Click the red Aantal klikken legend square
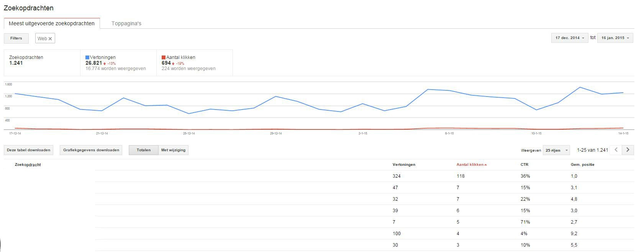 tap(164, 57)
